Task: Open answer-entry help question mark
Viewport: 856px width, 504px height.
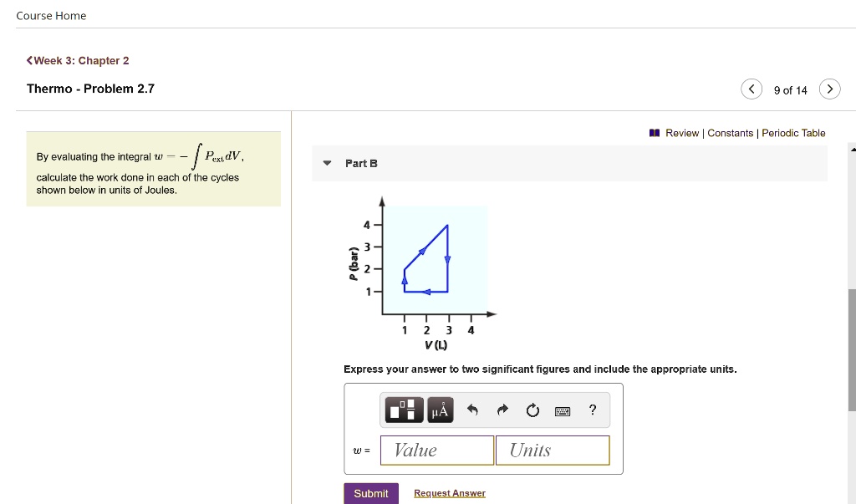Action: click(593, 410)
